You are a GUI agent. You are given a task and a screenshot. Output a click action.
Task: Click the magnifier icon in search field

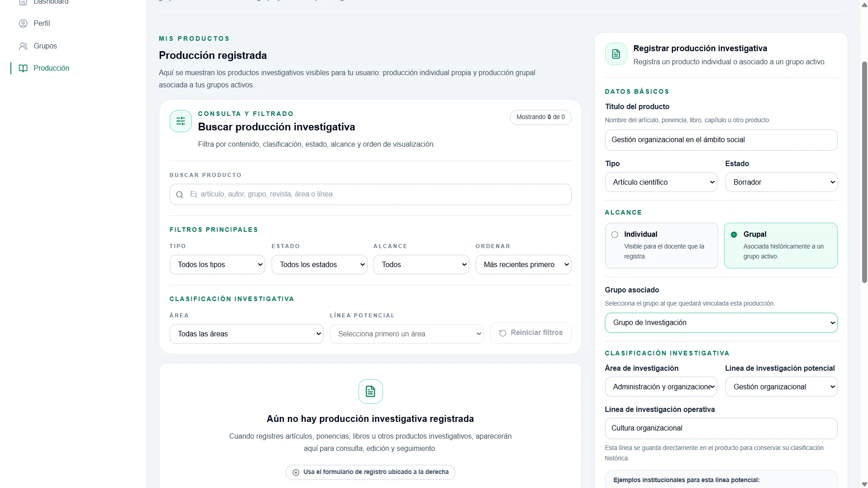point(180,195)
